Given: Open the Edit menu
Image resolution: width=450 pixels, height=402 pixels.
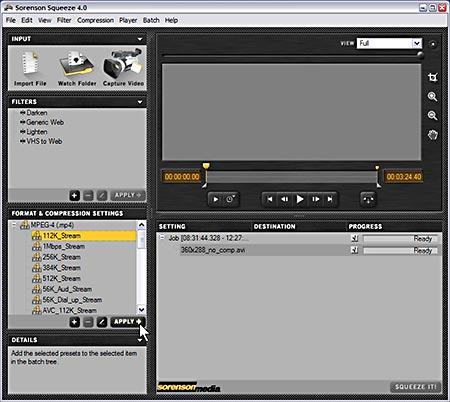Looking at the screenshot, I should pyautogui.click(x=27, y=20).
